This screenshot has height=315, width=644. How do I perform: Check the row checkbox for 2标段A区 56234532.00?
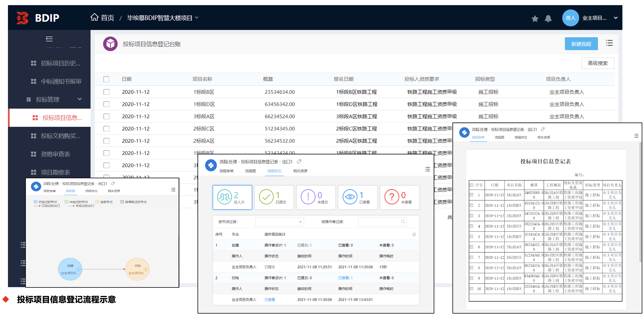tap(106, 141)
